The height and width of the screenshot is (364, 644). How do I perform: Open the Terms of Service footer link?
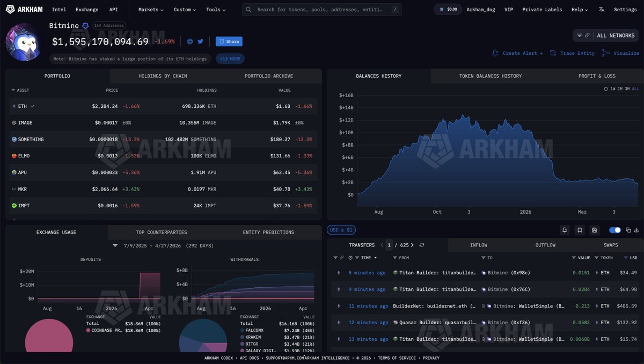(397, 358)
